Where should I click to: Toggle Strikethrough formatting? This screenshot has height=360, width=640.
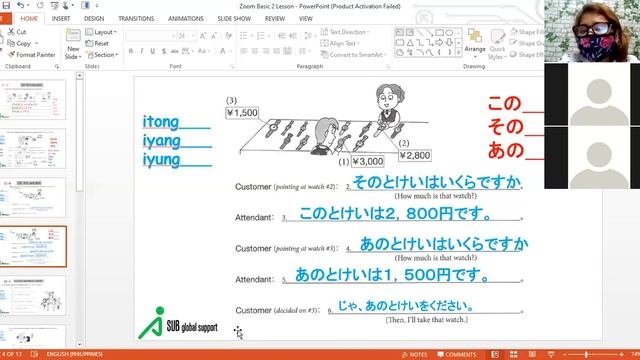coord(175,51)
